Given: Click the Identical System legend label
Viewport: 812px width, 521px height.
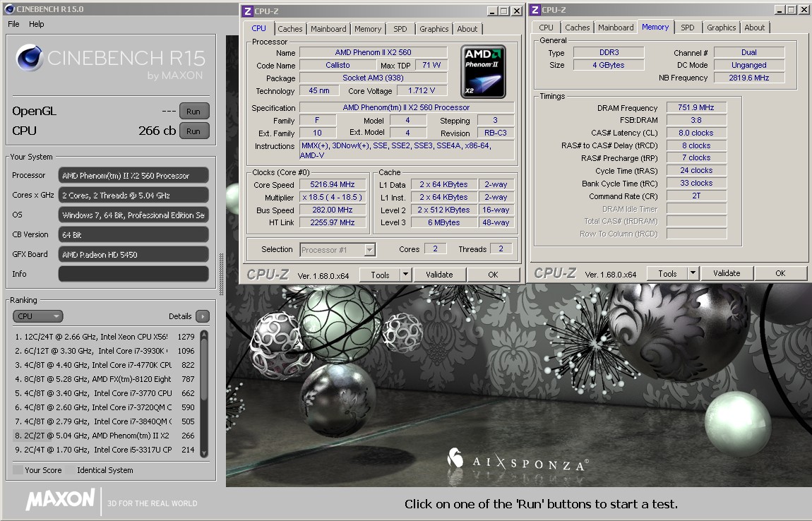Looking at the screenshot, I should 105,470.
